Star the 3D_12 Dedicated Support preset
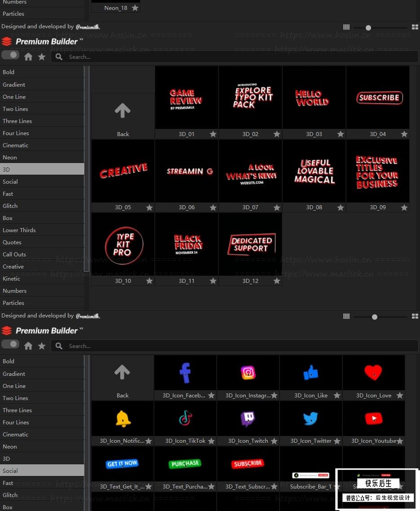The width and height of the screenshot is (420, 511). (277, 281)
